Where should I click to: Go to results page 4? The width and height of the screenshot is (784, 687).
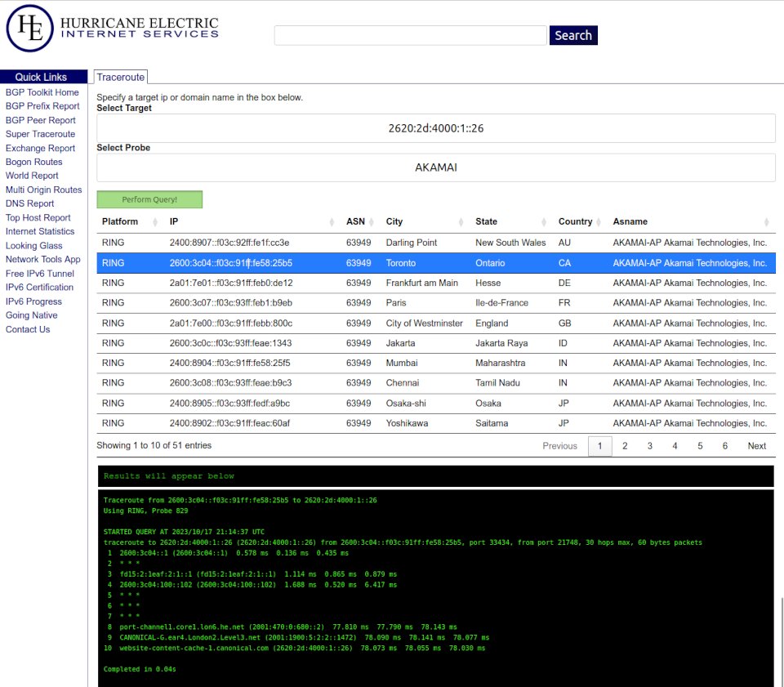pyautogui.click(x=675, y=446)
